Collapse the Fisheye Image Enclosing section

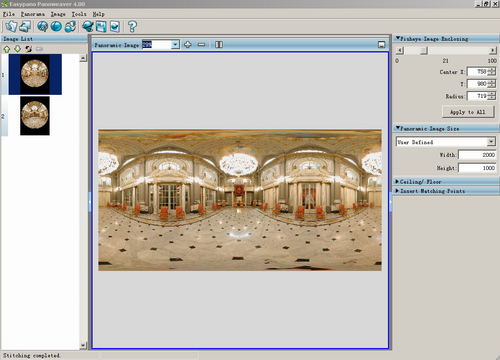(398, 38)
